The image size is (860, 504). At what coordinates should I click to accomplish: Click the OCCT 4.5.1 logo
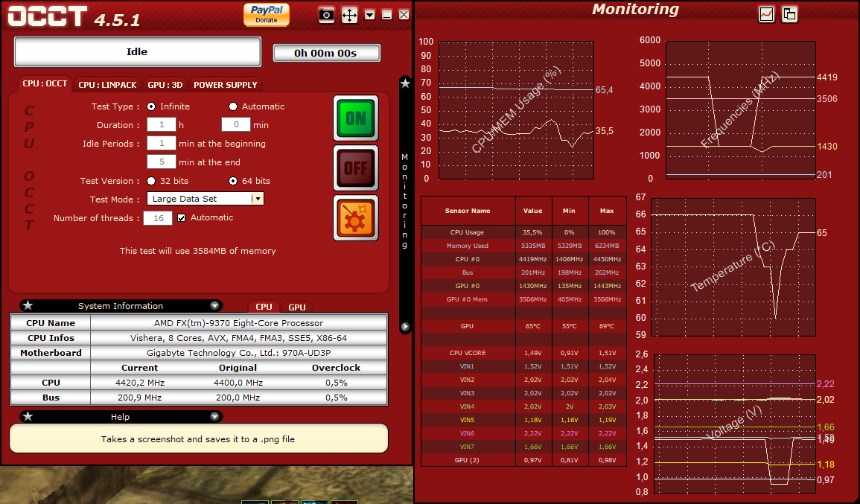coord(74,16)
